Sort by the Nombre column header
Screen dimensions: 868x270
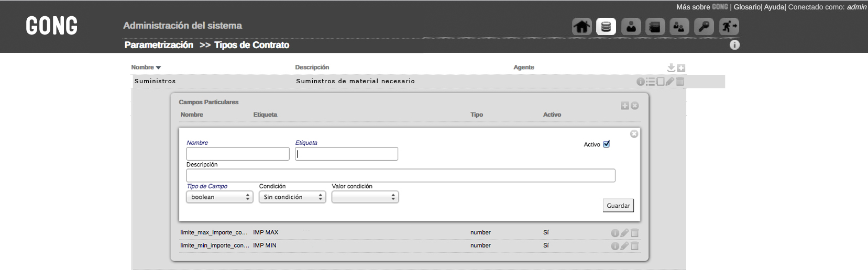point(146,67)
